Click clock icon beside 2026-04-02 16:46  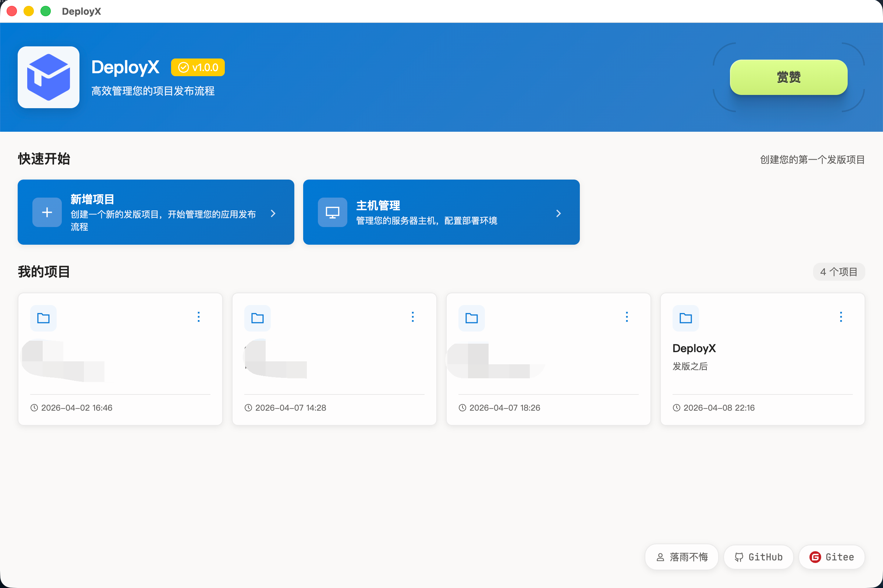pos(34,408)
